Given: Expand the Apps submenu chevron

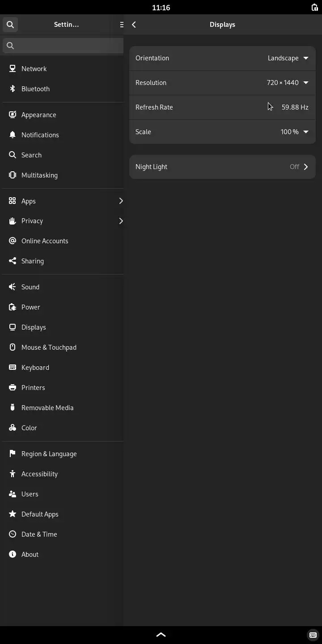Looking at the screenshot, I should pyautogui.click(x=121, y=201).
